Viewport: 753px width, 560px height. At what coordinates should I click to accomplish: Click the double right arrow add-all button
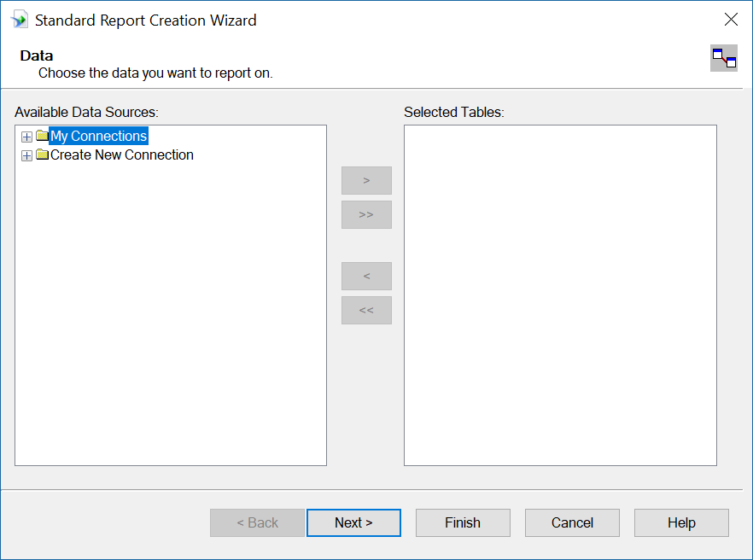tap(366, 214)
